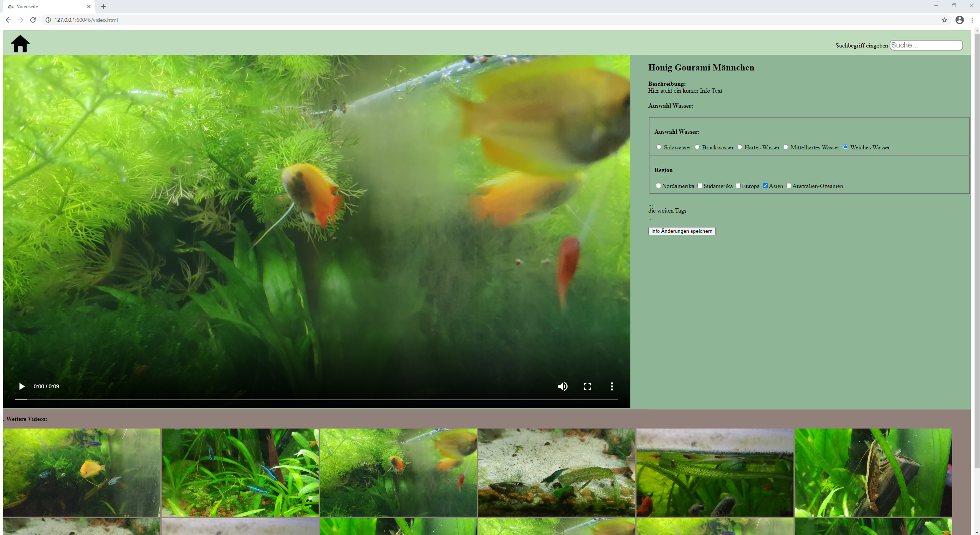Enable the Australien-Ozeanien checkbox
The width and height of the screenshot is (980, 535).
tap(789, 186)
